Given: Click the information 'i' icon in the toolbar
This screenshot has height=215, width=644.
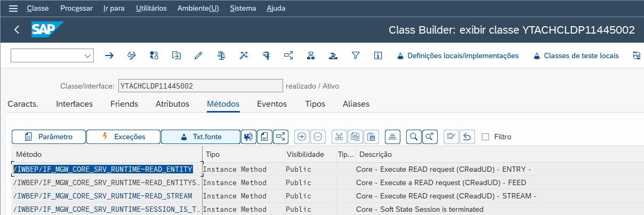Looking at the screenshot, I should click(x=378, y=55).
